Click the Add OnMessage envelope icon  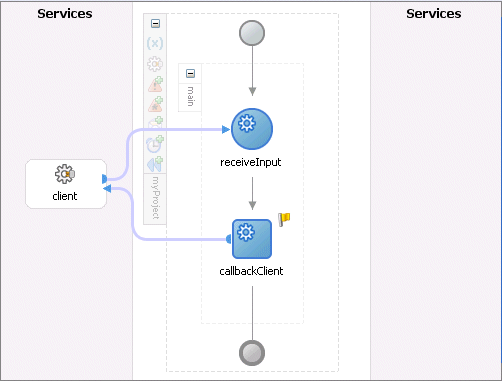click(x=156, y=122)
